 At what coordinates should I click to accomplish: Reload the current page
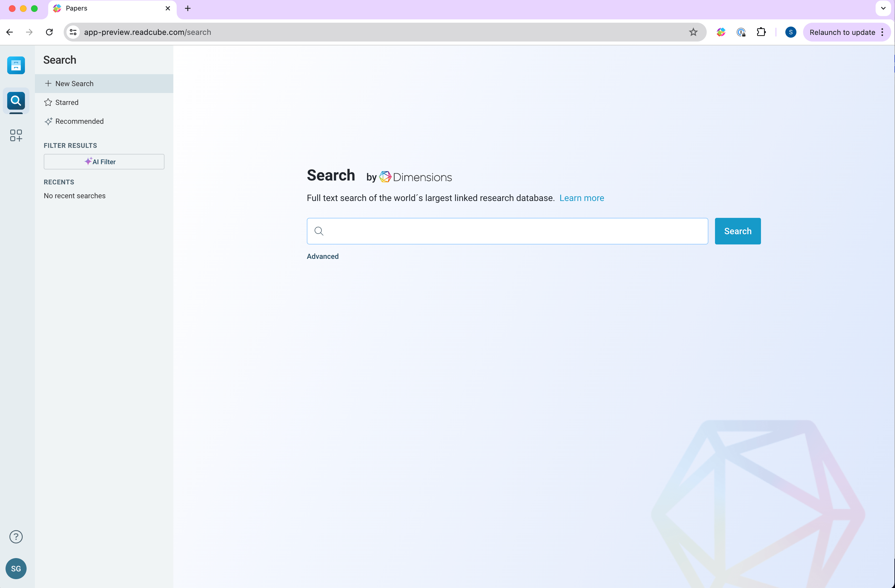tap(49, 32)
